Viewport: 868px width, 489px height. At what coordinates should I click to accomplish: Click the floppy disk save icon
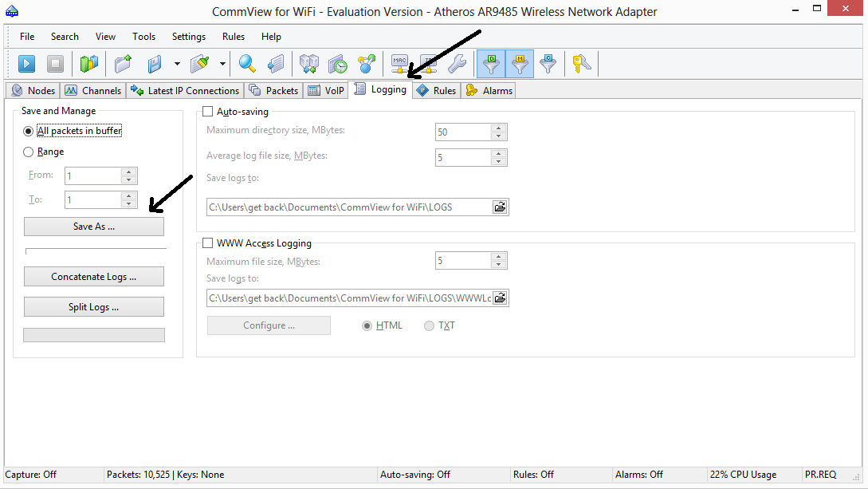[x=155, y=64]
